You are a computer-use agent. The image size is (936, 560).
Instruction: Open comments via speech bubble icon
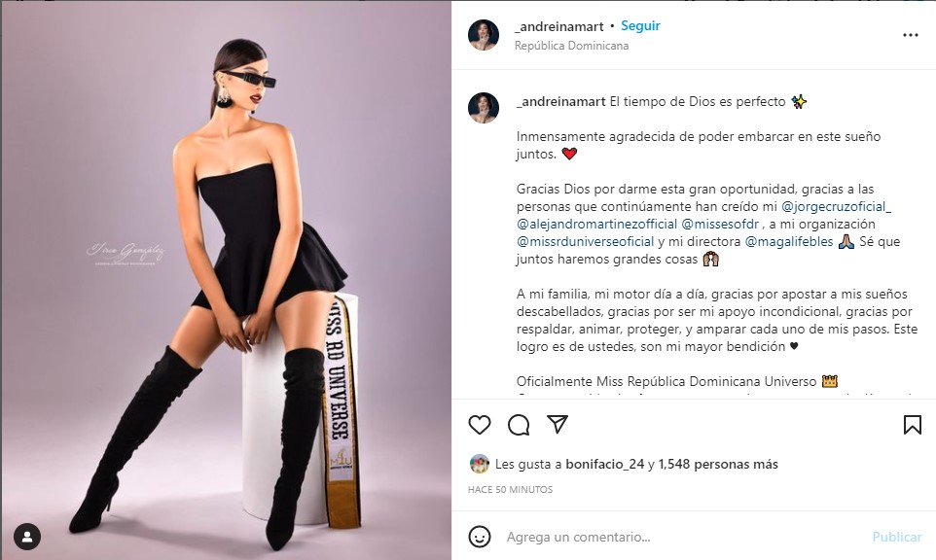[x=519, y=425]
